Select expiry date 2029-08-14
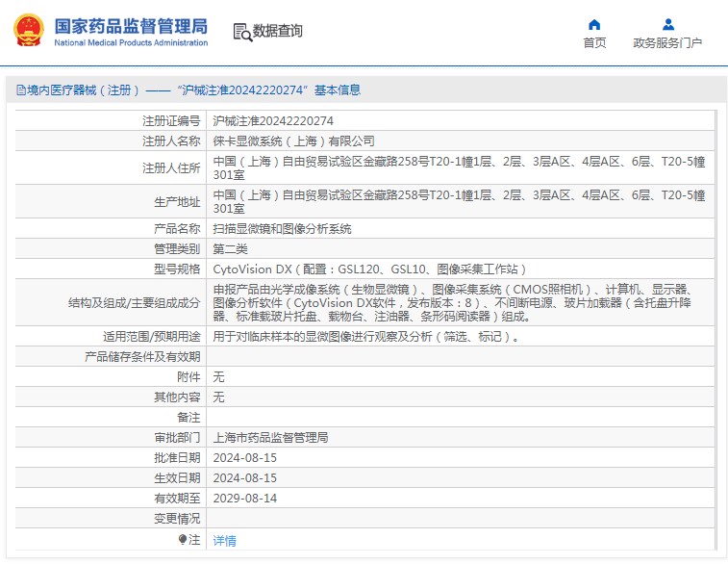 pyautogui.click(x=244, y=499)
